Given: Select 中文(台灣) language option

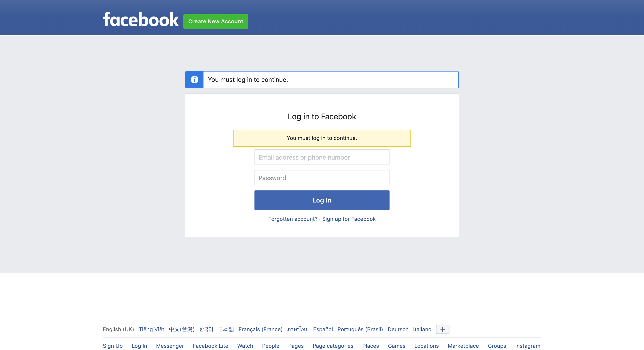Looking at the screenshot, I should pyautogui.click(x=182, y=329).
